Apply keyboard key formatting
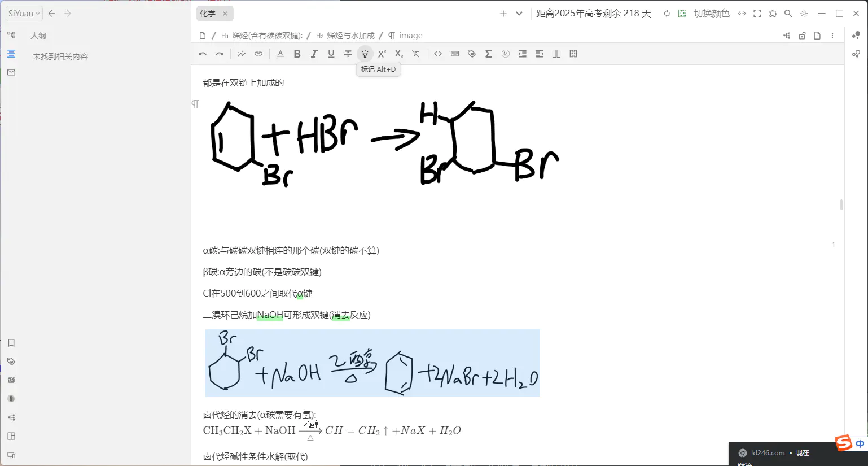The image size is (868, 466). point(455,54)
